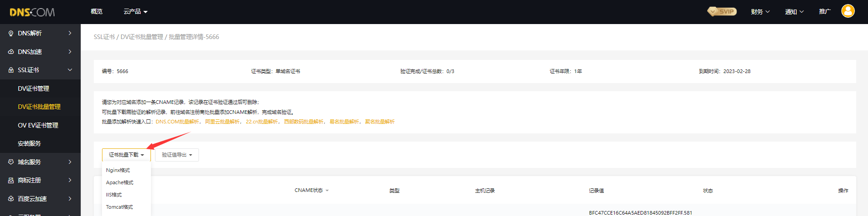Open the 财务 dropdown
This screenshot has width=868, height=216.
coord(760,12)
